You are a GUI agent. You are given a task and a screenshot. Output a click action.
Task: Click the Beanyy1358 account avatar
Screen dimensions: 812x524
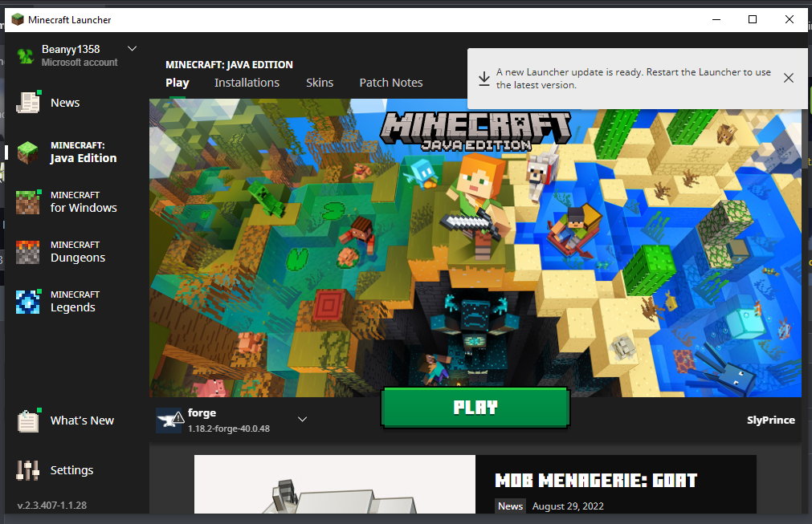click(26, 55)
